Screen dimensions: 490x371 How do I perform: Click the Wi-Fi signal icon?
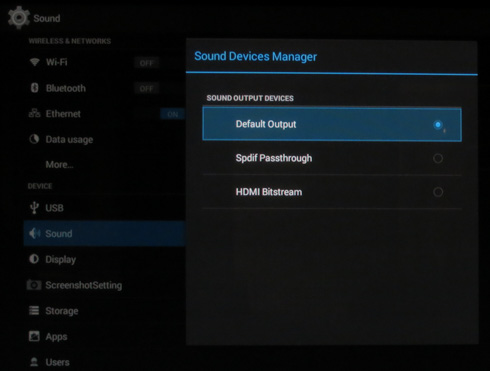click(35, 62)
